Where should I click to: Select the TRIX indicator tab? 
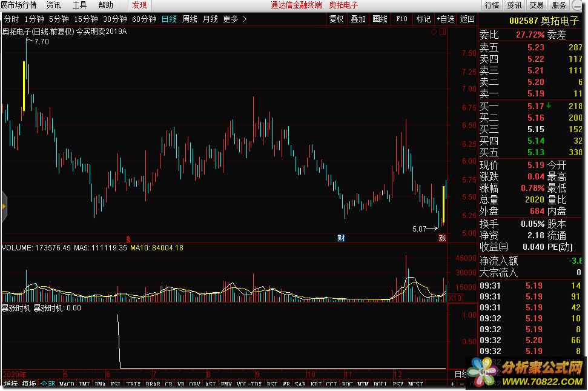pos(133,384)
